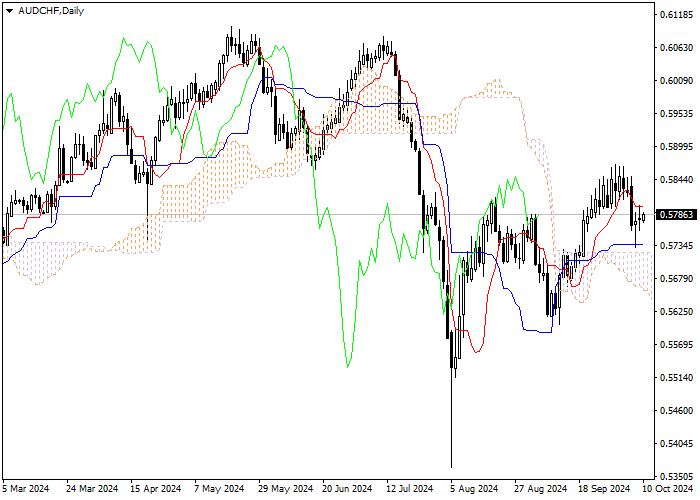The image size is (700, 500).
Task: Select the 20 Jun 2024 date label
Action: click(347, 489)
